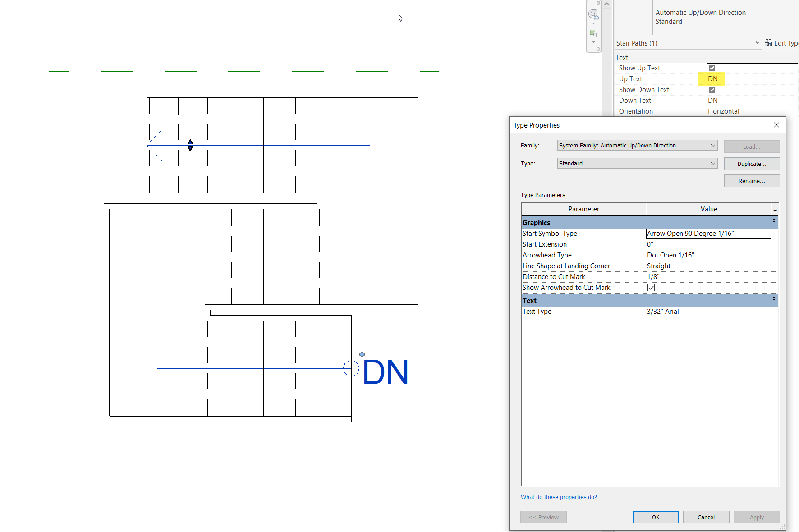Screen dimensions: 799x532
Task: Click the Zoom in Region tool
Action: (x=593, y=33)
